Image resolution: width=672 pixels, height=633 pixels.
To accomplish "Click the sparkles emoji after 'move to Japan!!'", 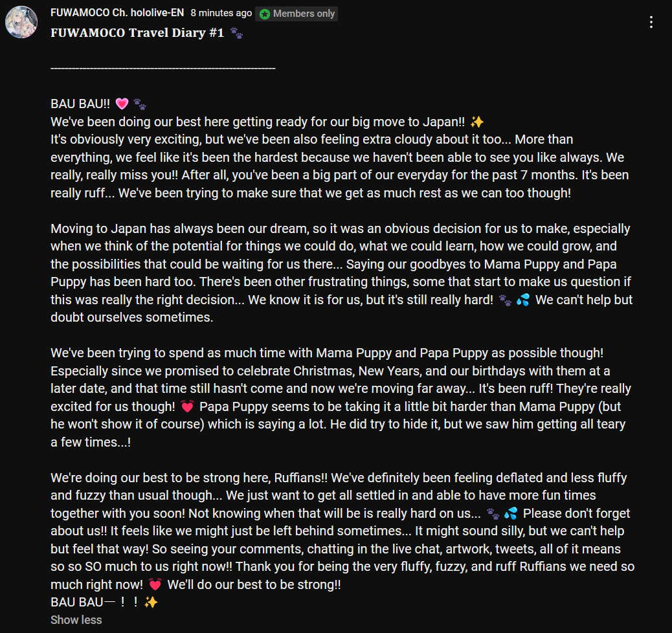I will point(477,122).
